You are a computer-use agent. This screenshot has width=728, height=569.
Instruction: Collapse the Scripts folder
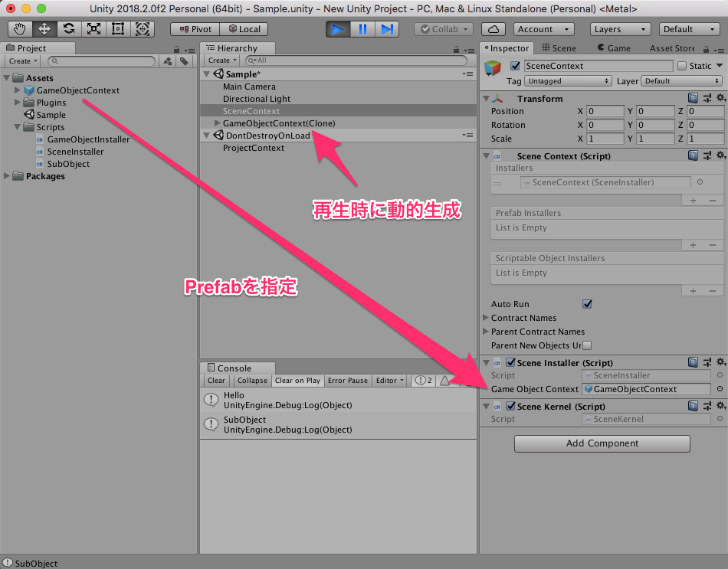(x=17, y=126)
